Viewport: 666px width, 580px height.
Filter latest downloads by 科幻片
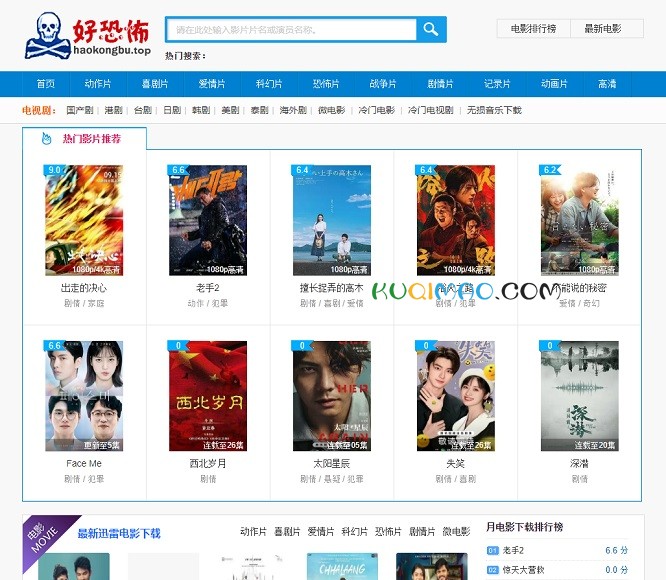tap(355, 531)
